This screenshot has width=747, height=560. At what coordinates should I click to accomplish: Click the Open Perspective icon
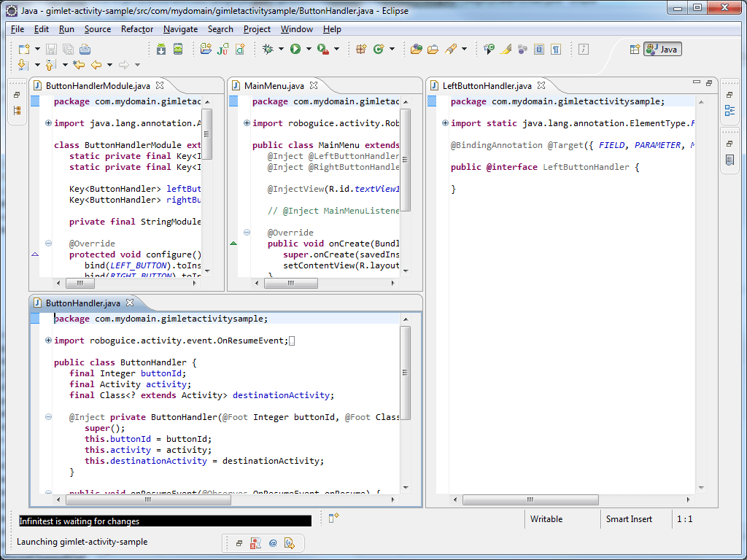(634, 49)
